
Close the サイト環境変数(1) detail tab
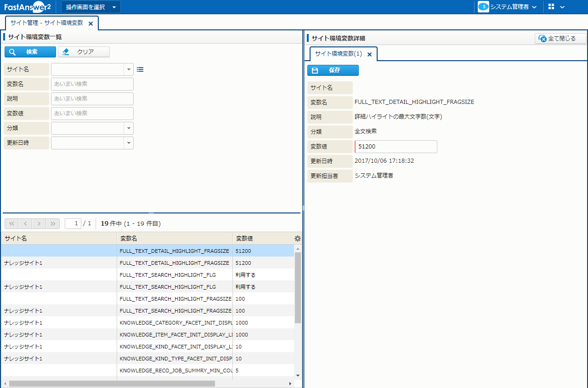pos(369,54)
